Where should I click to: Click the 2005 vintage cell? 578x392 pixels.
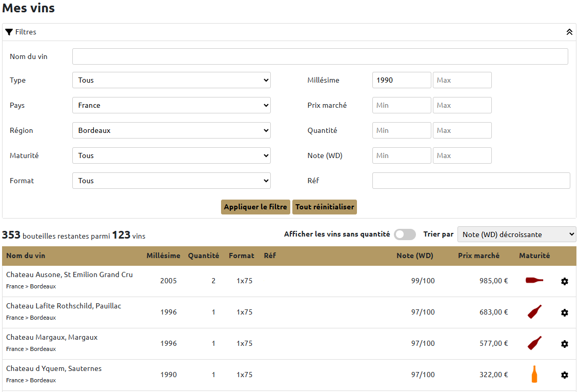pyautogui.click(x=168, y=281)
